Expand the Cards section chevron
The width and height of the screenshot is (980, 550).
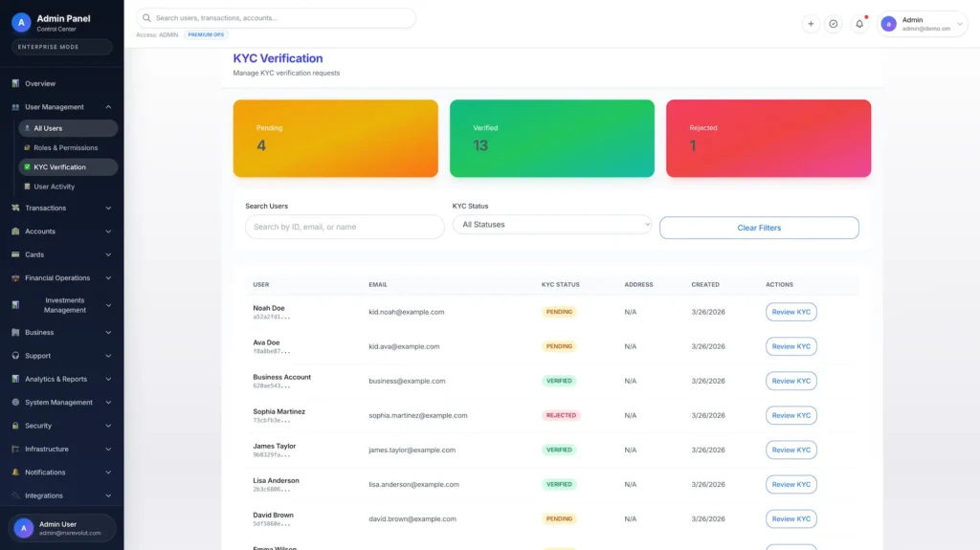pos(108,254)
